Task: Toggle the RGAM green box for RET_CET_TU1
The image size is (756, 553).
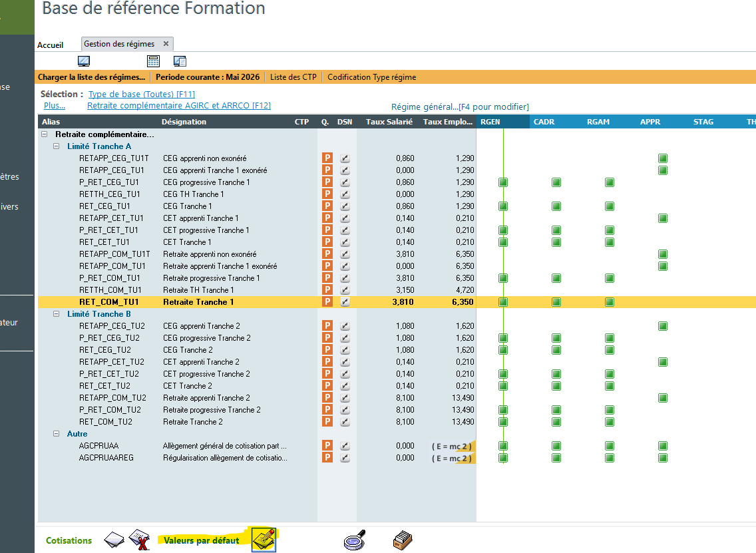Action: (610, 242)
